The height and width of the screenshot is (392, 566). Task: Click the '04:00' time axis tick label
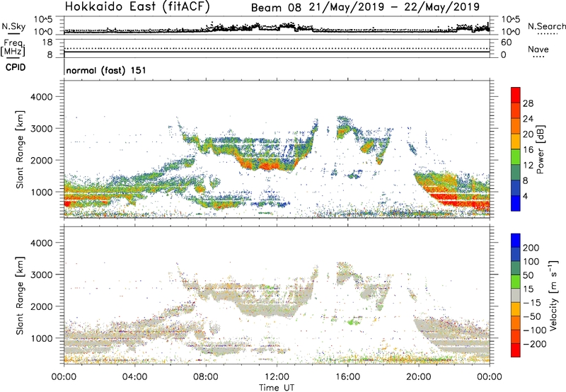pyautogui.click(x=134, y=377)
